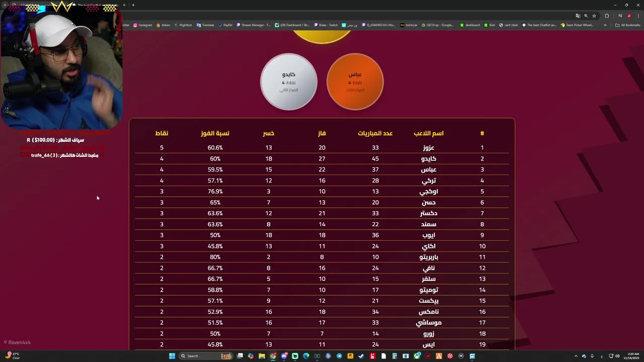
Task: Open a new browser tab
Action: pyautogui.click(x=133, y=5)
